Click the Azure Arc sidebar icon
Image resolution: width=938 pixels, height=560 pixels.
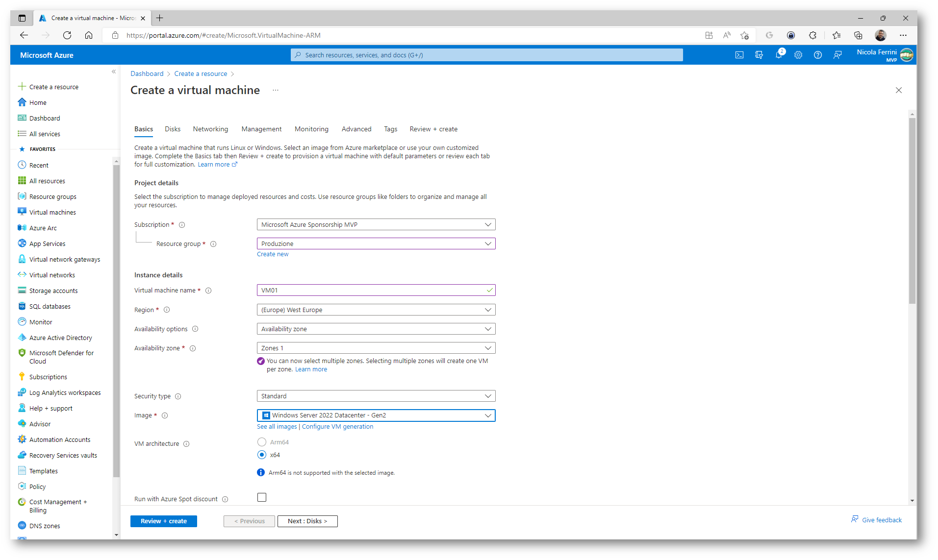pyautogui.click(x=22, y=227)
